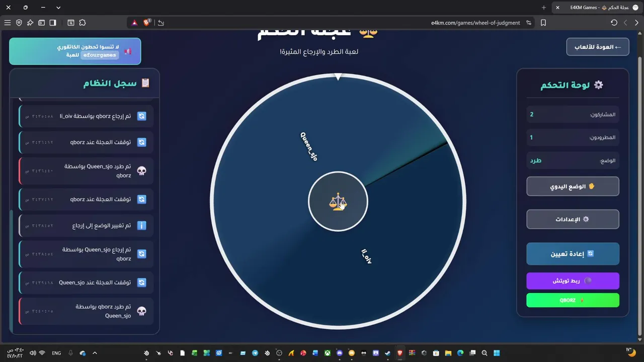Click the address bar URL e4km.com

(x=475, y=23)
